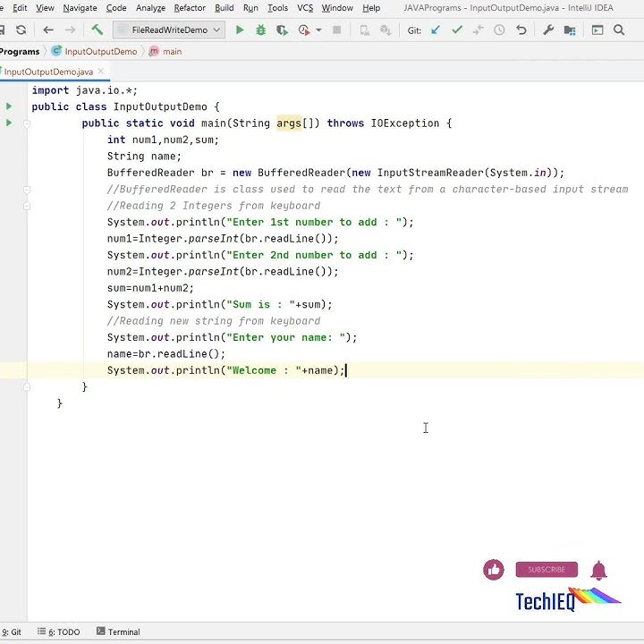The image size is (644, 644).
Task: Click the sum=num1+num2; line
Action: point(150,288)
